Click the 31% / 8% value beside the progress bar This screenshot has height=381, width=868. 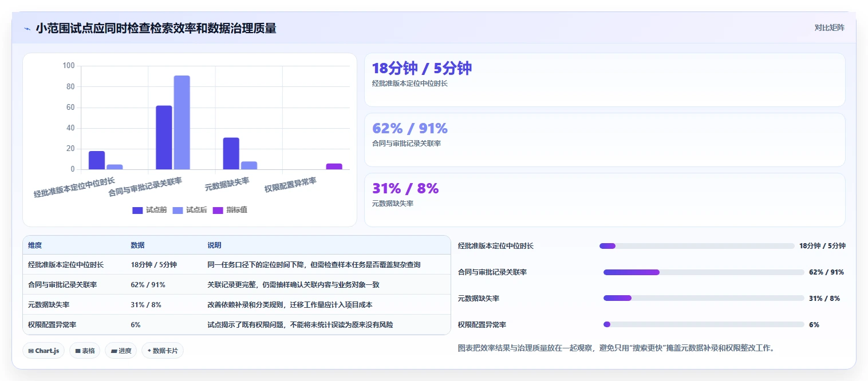point(824,299)
